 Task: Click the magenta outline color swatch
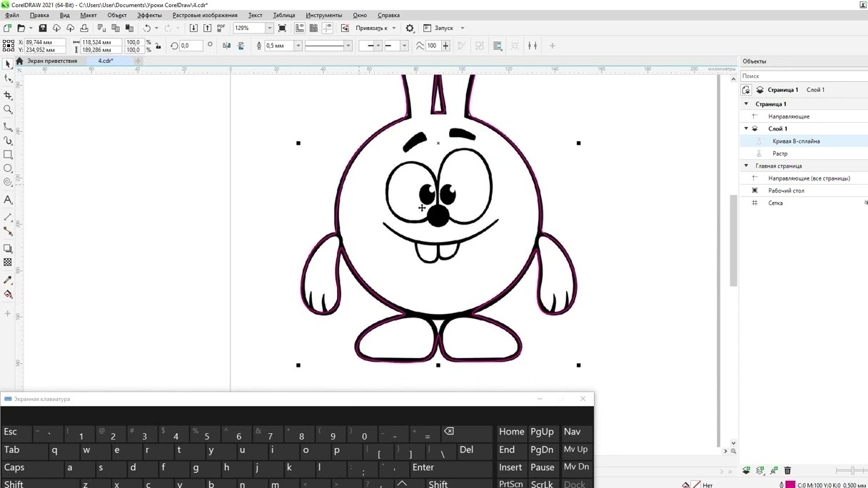tap(790, 484)
